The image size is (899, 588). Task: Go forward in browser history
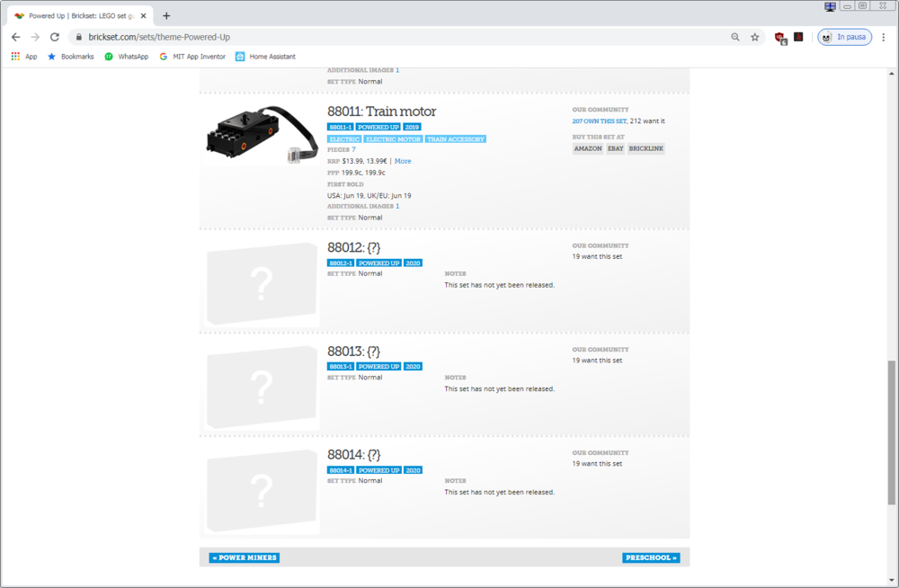35,37
